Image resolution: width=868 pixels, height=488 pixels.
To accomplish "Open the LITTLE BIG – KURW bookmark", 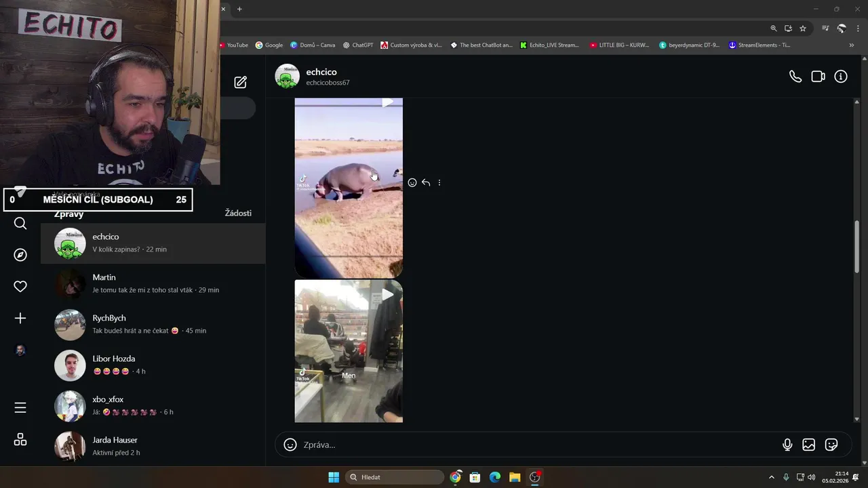I will click(619, 45).
